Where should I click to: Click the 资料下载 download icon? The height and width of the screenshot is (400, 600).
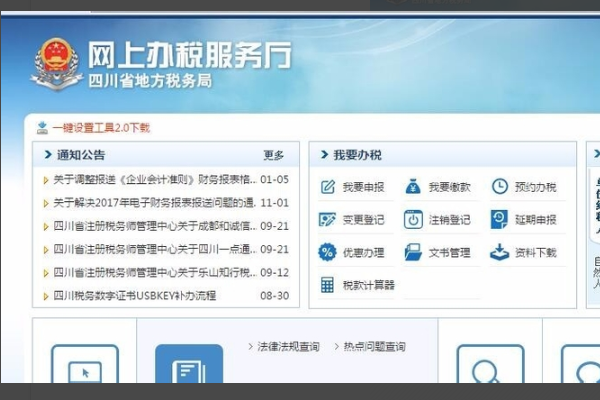coord(500,252)
